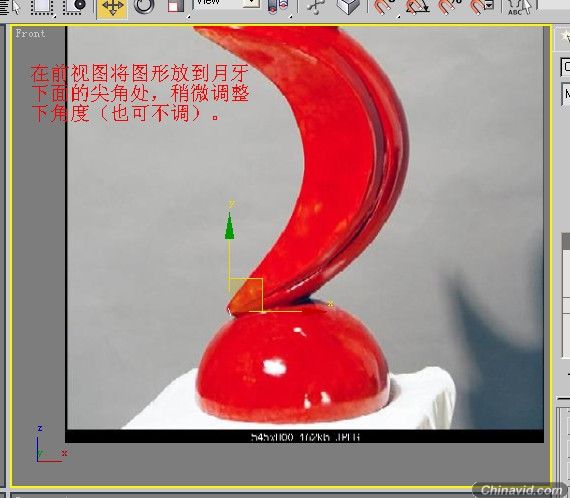The width and height of the screenshot is (570, 498).
Task: Activate the Select and Move tool
Action: [x=112, y=7]
